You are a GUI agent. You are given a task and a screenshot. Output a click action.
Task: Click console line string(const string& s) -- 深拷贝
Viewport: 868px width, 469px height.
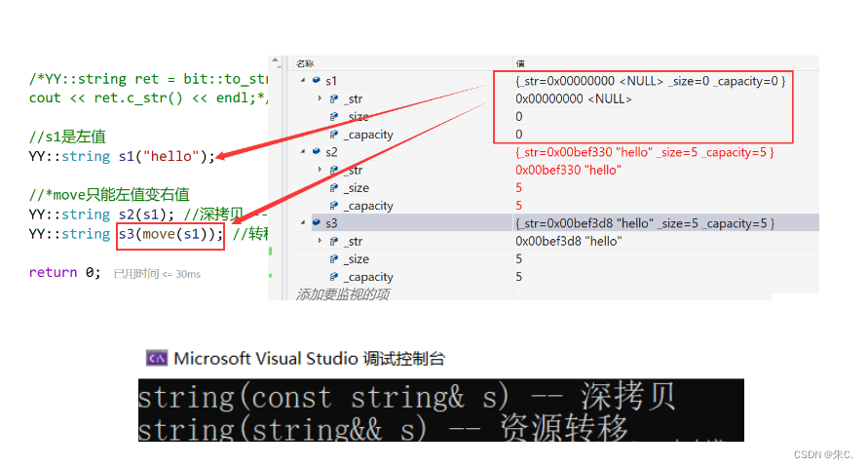(407, 397)
